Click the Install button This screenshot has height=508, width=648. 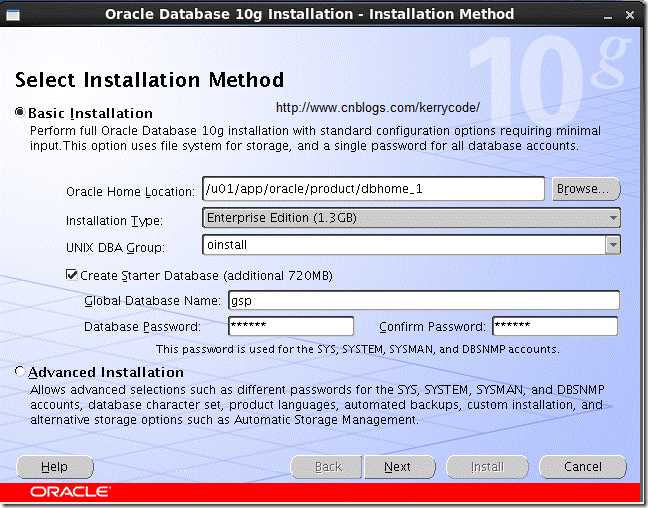(x=488, y=467)
